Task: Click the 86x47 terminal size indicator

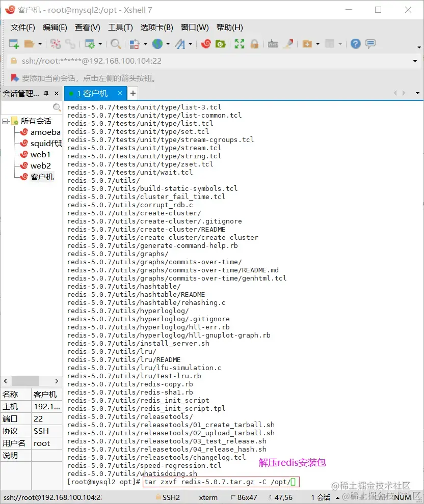Action: (x=244, y=497)
